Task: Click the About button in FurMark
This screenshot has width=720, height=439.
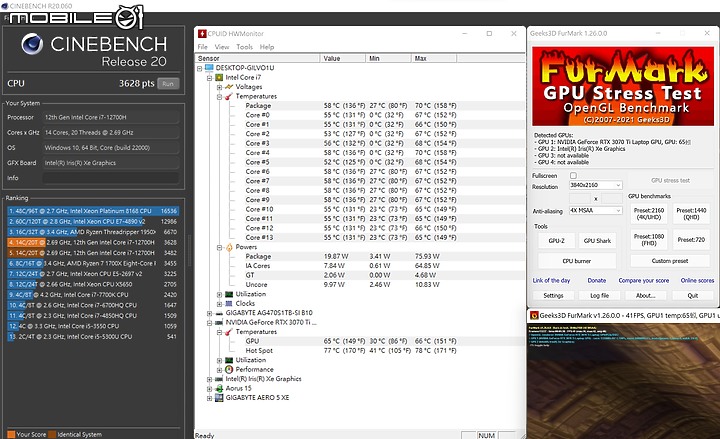Action: [x=646, y=296]
